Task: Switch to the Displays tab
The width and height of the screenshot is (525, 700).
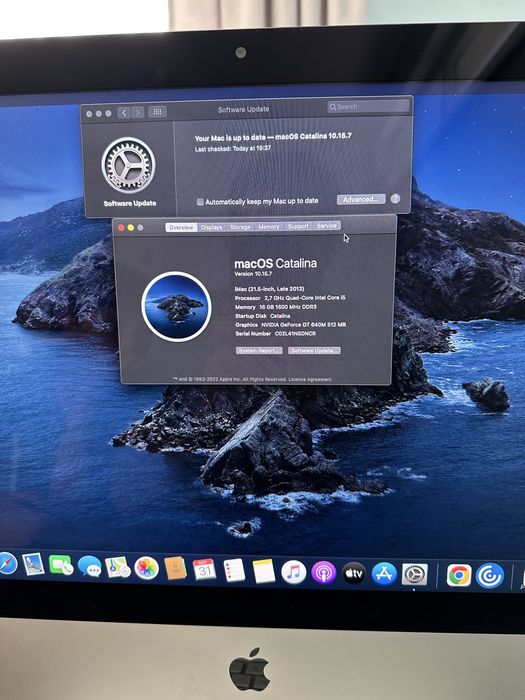Action: tap(211, 227)
